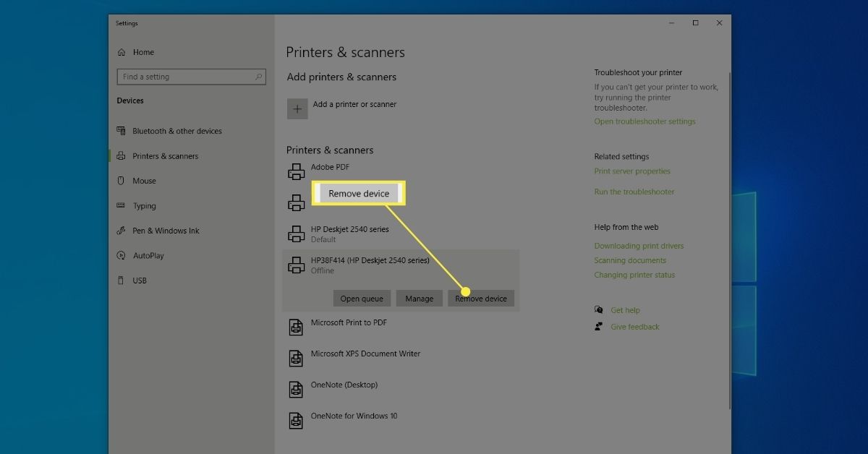Type in the Find a setting field
Screen dimensions: 868x454
pos(184,77)
